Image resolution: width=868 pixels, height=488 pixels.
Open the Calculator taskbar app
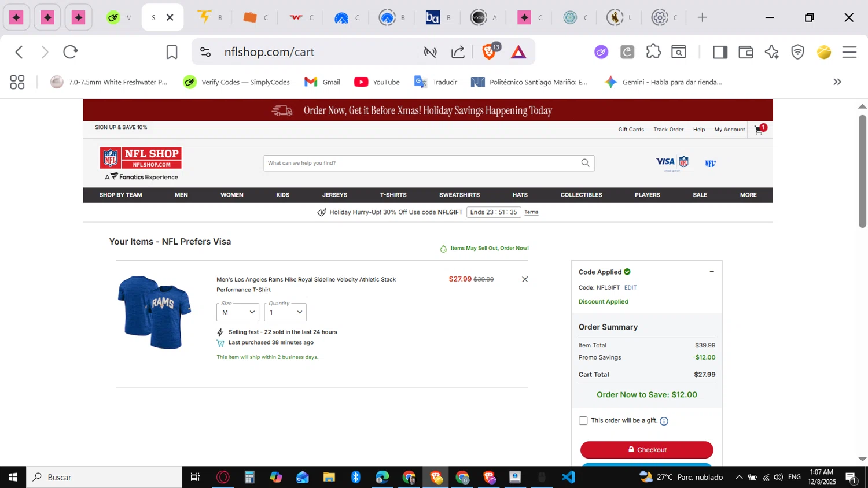[x=249, y=477]
